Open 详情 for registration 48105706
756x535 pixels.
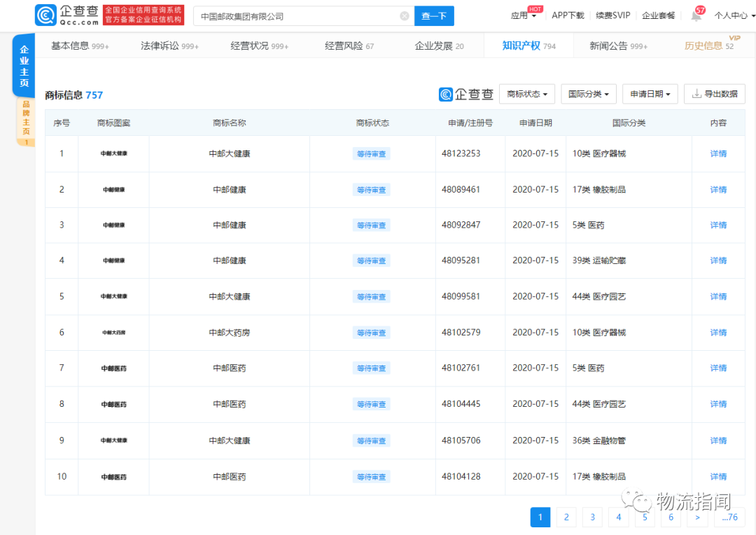pos(718,441)
